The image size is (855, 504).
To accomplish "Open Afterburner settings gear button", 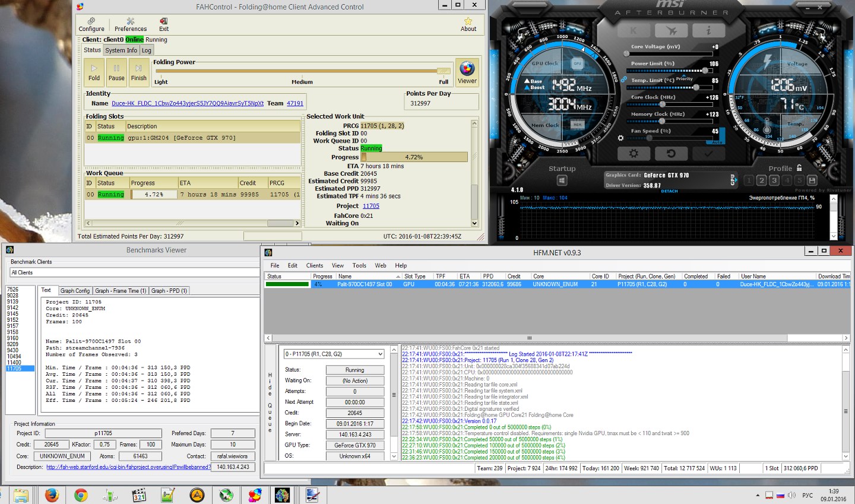I will (x=634, y=153).
